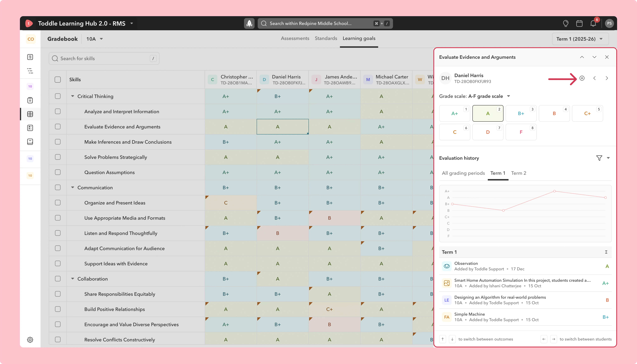Open the unit planner icon in sidebar

(x=30, y=71)
